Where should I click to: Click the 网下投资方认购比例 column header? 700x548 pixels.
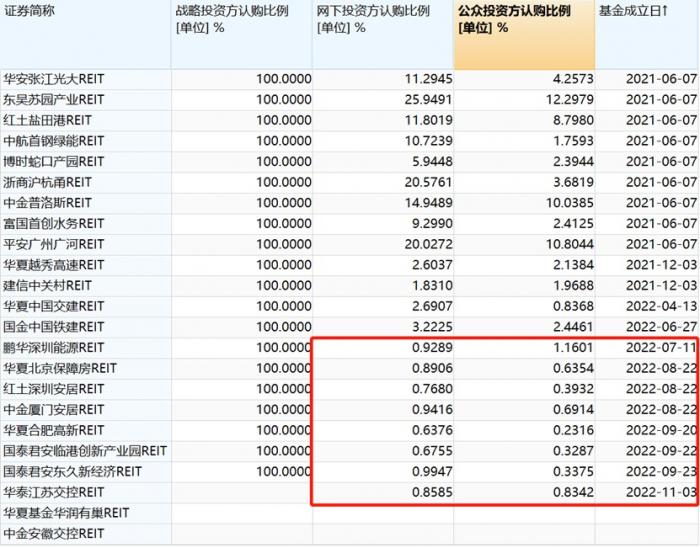coord(383,34)
